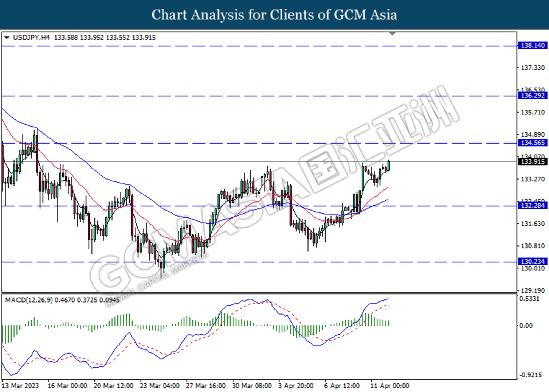Click the 23 Mar 04:00 time label
The height and width of the screenshot is (392, 549).
159,386
